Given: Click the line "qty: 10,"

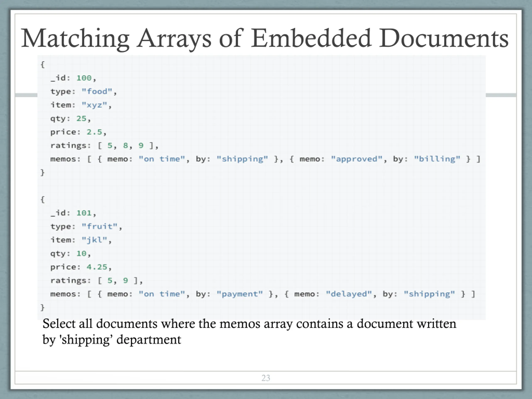Looking at the screenshot, I should pyautogui.click(x=71, y=254).
